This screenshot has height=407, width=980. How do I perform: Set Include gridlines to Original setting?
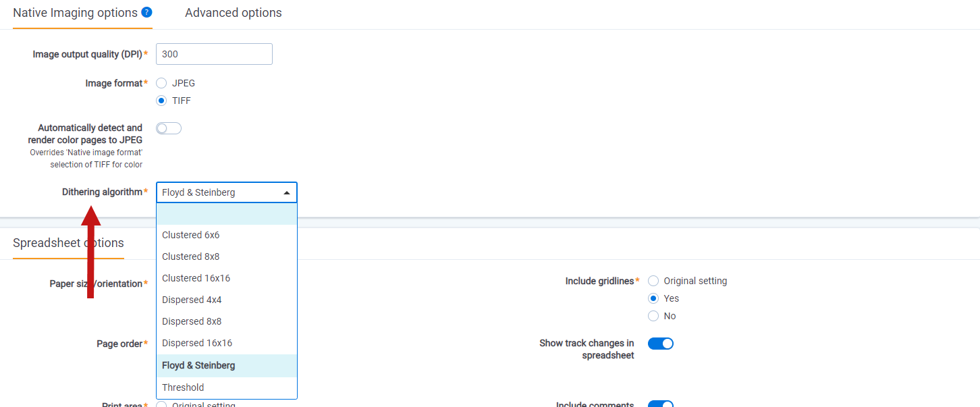[x=653, y=281]
